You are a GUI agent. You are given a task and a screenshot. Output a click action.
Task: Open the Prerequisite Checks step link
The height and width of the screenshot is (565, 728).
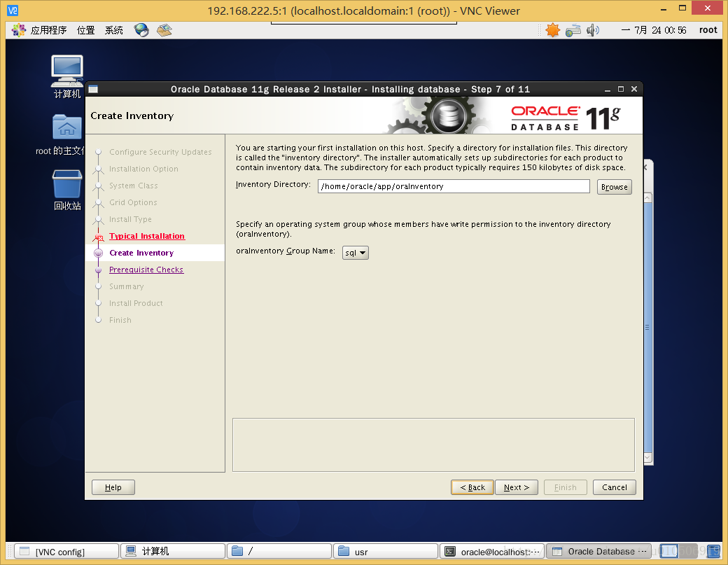[146, 270]
